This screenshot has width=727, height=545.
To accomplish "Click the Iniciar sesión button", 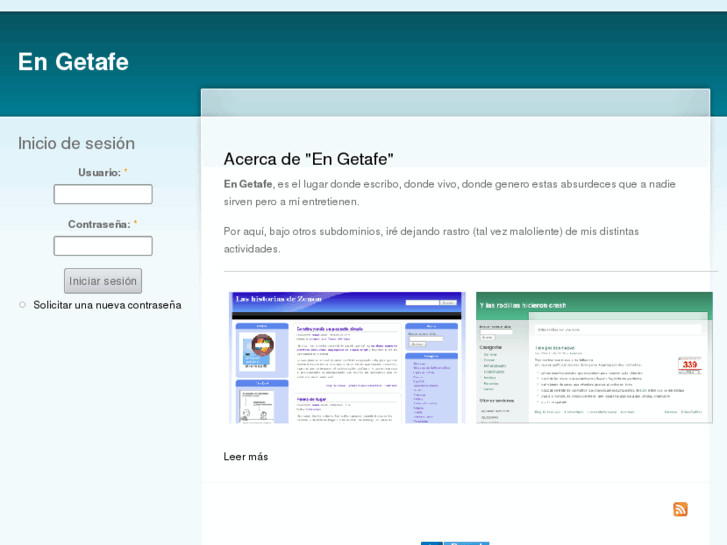I will click(x=103, y=281).
